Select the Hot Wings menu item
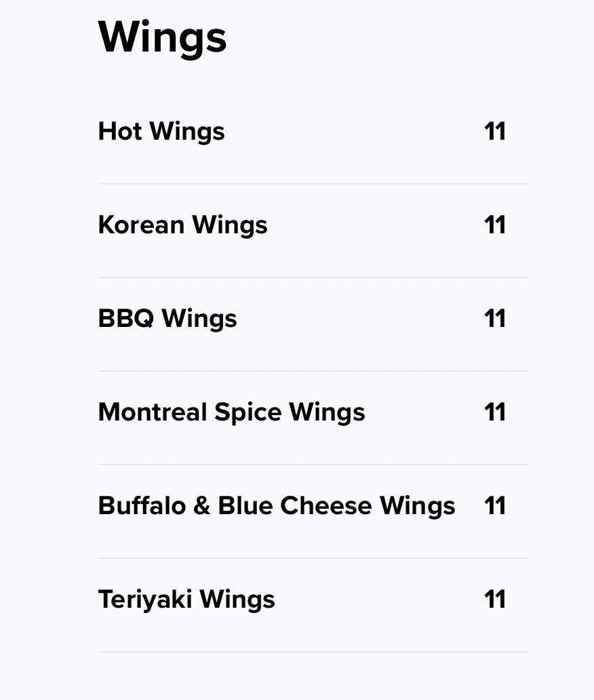594x700 pixels. (161, 131)
